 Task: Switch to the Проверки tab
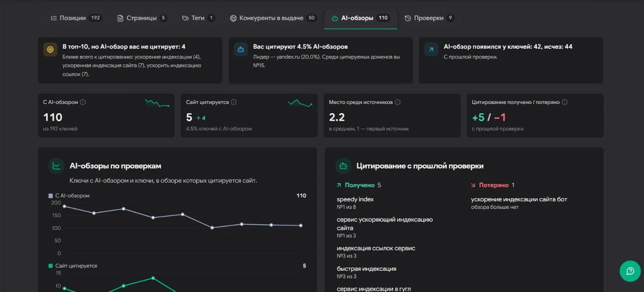tap(429, 18)
